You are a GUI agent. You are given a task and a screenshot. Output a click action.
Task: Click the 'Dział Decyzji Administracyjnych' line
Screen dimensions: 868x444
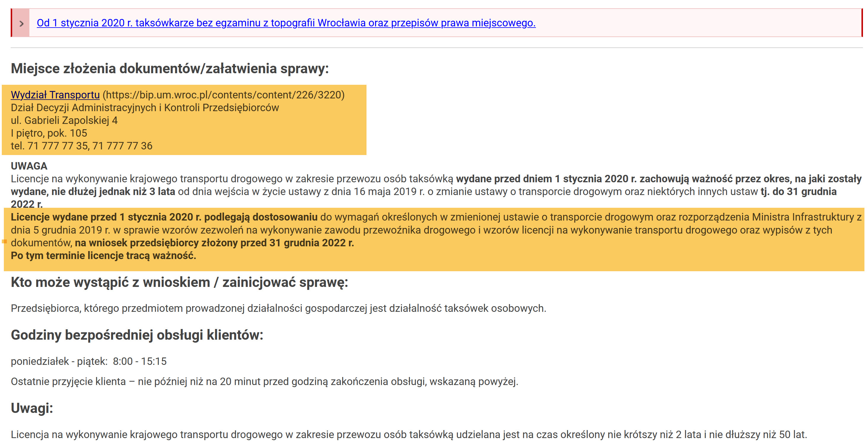click(x=145, y=108)
